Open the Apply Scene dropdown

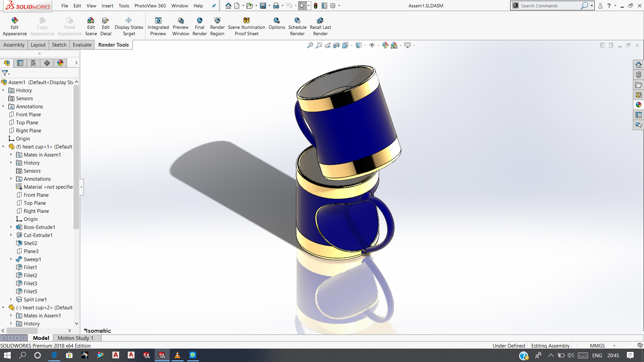pyautogui.click(x=400, y=46)
